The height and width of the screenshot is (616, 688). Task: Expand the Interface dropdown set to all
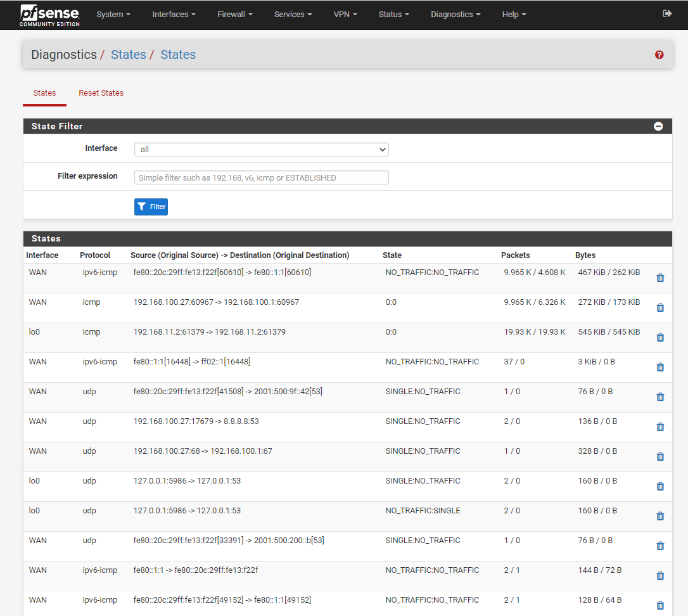[x=262, y=150]
